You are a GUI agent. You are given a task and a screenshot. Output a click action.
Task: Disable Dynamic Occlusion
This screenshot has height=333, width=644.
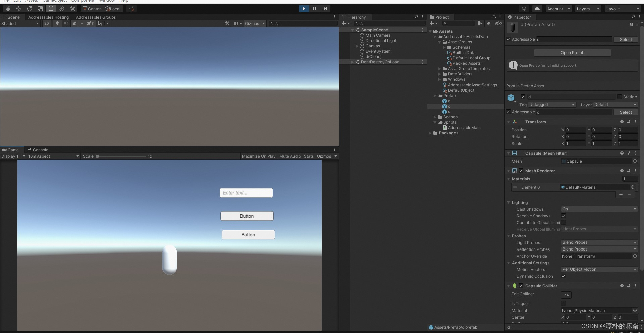point(564,276)
